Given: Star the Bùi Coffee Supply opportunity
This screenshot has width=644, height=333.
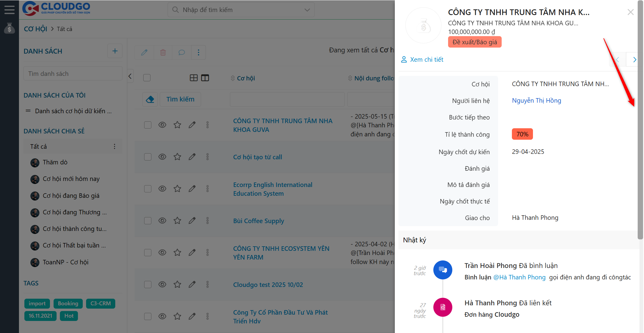Looking at the screenshot, I should (177, 221).
